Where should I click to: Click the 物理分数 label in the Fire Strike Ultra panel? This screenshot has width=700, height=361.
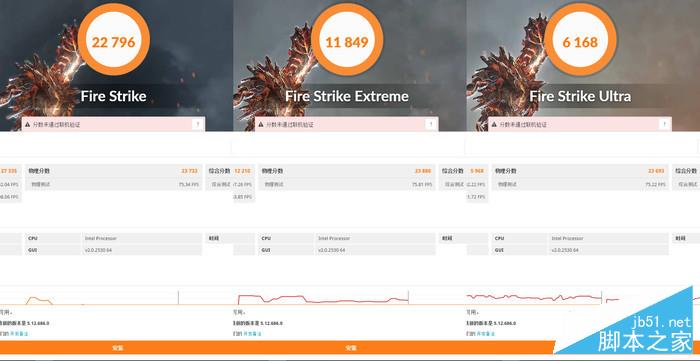point(505,171)
